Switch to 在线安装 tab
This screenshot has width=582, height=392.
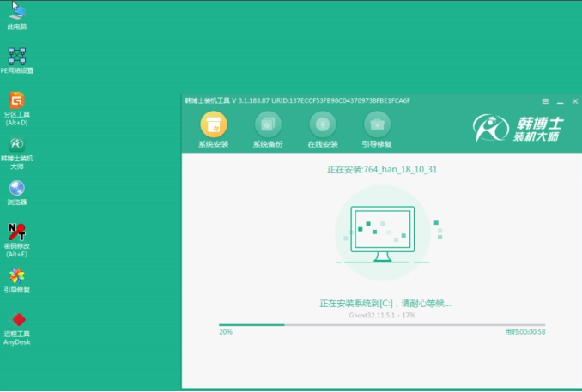pos(323,130)
